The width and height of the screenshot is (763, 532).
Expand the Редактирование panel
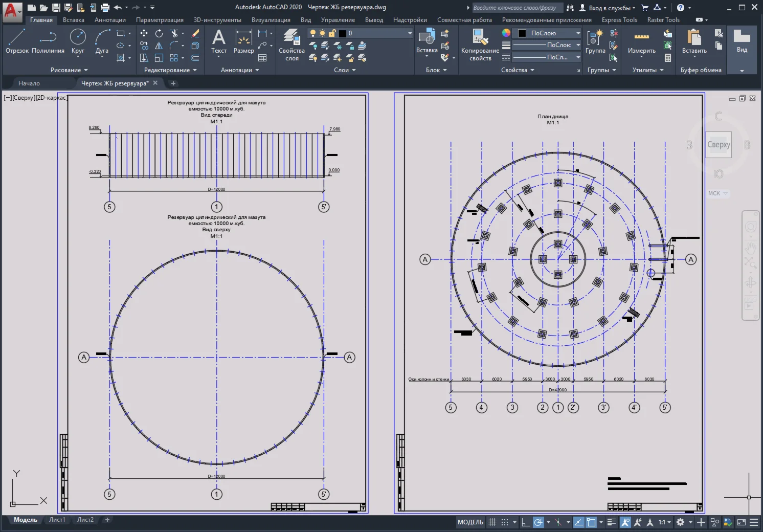coord(170,70)
